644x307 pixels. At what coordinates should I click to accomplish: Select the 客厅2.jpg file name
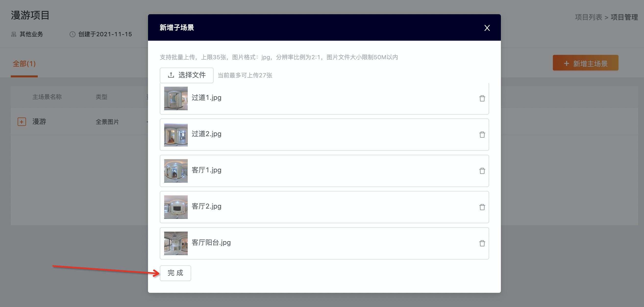pyautogui.click(x=207, y=206)
